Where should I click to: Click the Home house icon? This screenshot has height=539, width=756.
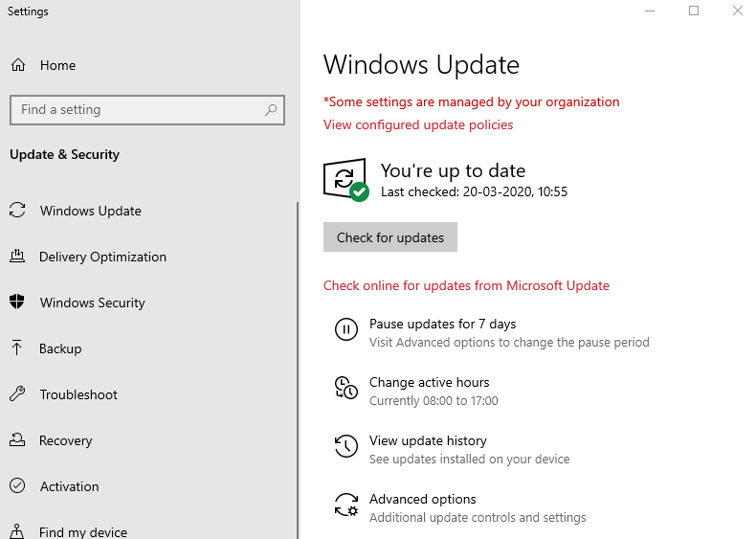pyautogui.click(x=18, y=65)
